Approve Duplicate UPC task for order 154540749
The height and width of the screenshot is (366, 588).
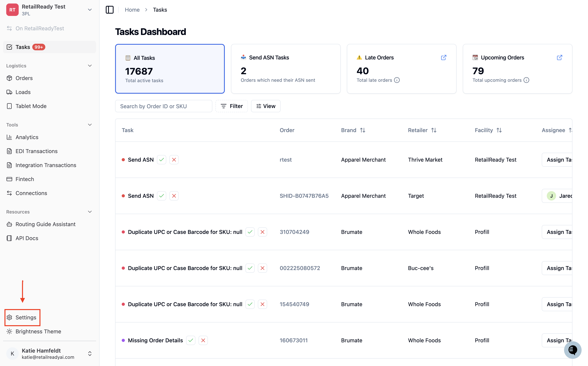pyautogui.click(x=250, y=304)
